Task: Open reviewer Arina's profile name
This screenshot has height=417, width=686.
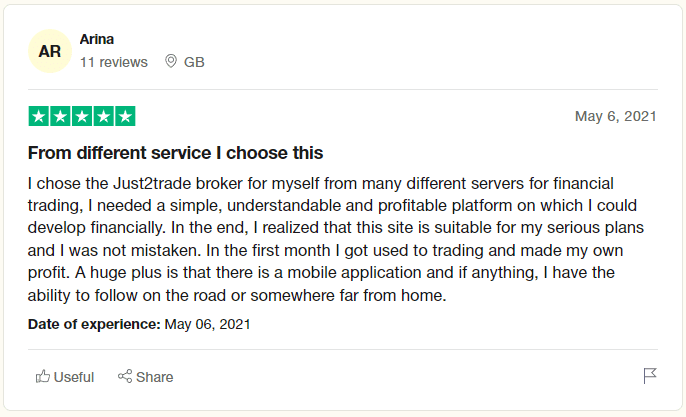Action: [97, 39]
